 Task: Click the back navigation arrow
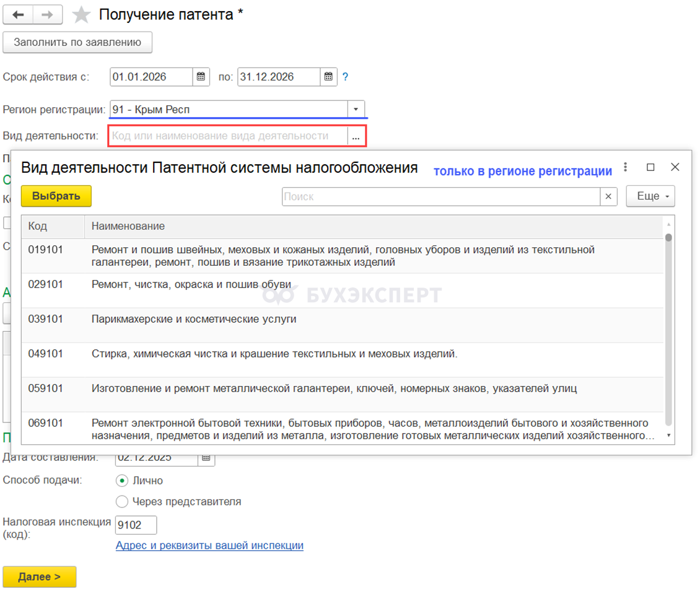point(18,15)
